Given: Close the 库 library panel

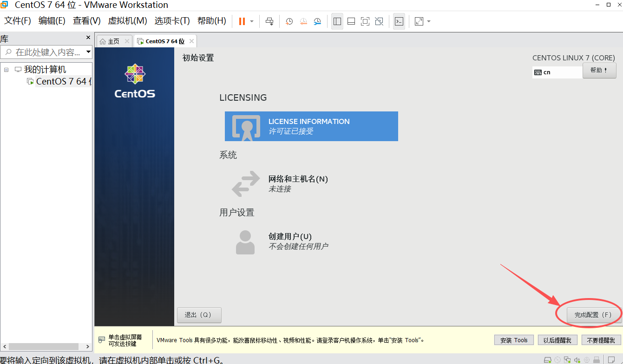Looking at the screenshot, I should coord(88,38).
